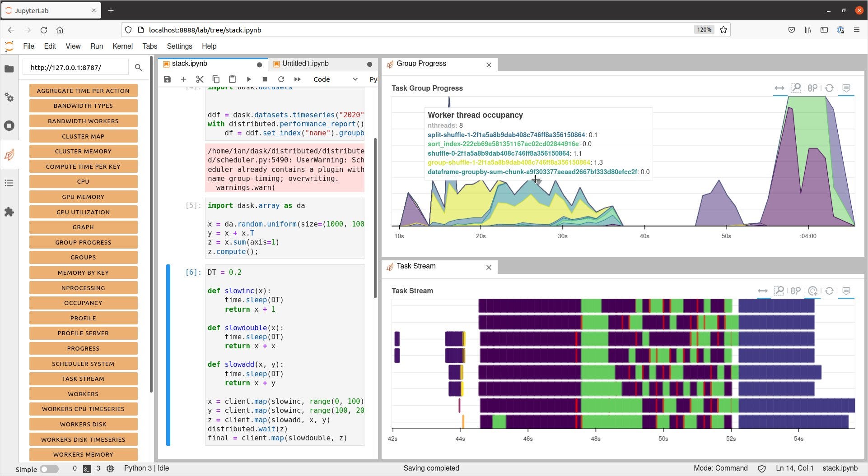
Task: Click the notebook vertical scrollbar
Action: click(375, 217)
